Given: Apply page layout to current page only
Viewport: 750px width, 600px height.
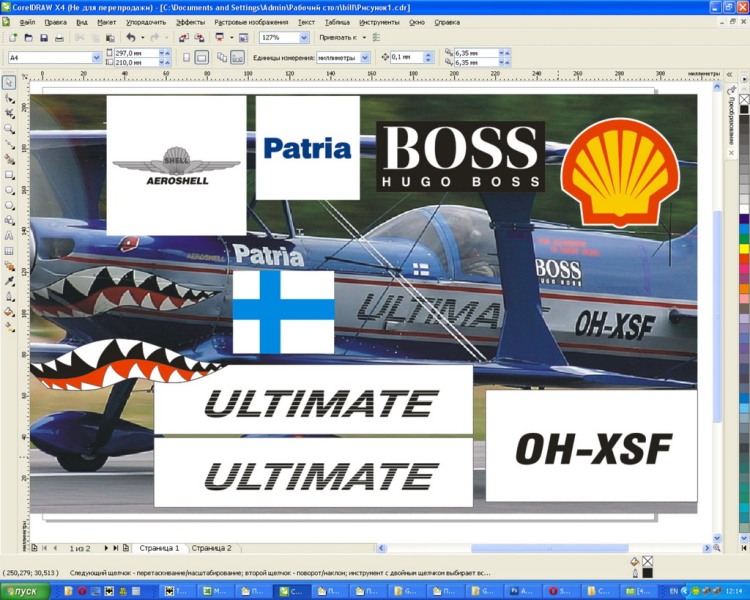Looking at the screenshot, I should [x=238, y=58].
